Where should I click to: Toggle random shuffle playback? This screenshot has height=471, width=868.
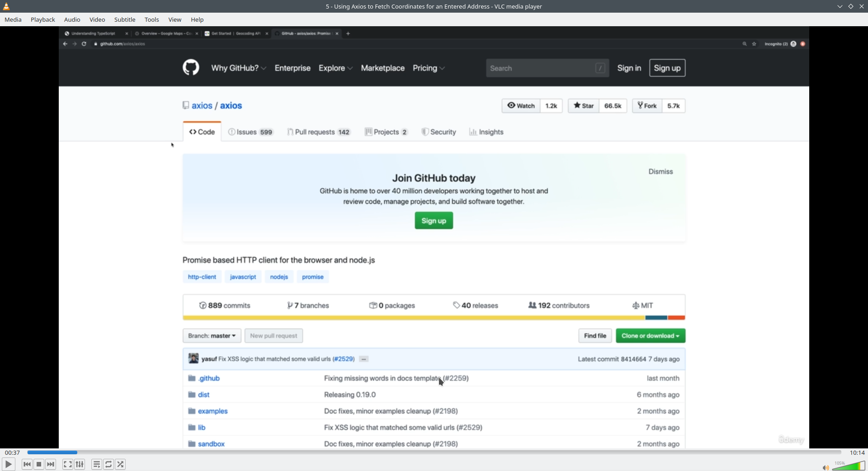point(120,464)
